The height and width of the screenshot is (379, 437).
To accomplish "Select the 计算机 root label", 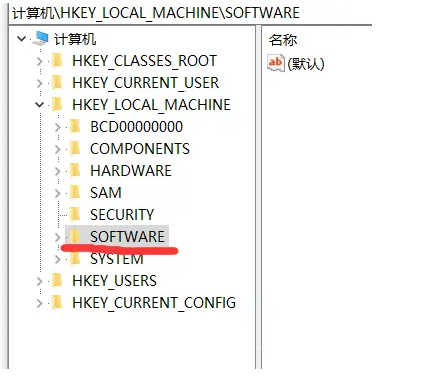I will point(75,39).
